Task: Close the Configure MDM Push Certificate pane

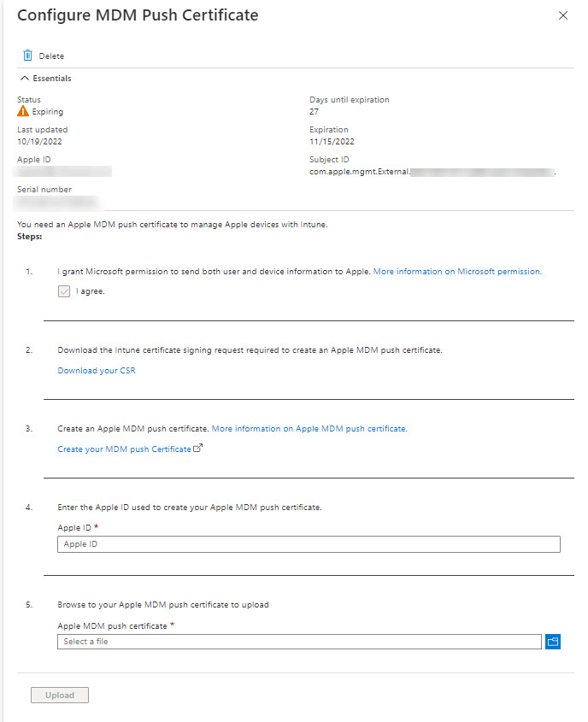Action: (x=562, y=15)
